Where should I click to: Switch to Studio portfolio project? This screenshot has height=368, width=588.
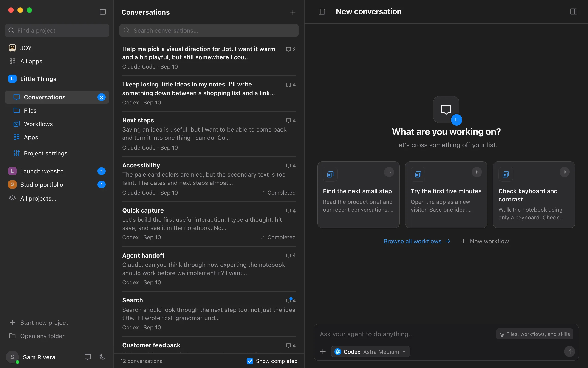[57, 185]
